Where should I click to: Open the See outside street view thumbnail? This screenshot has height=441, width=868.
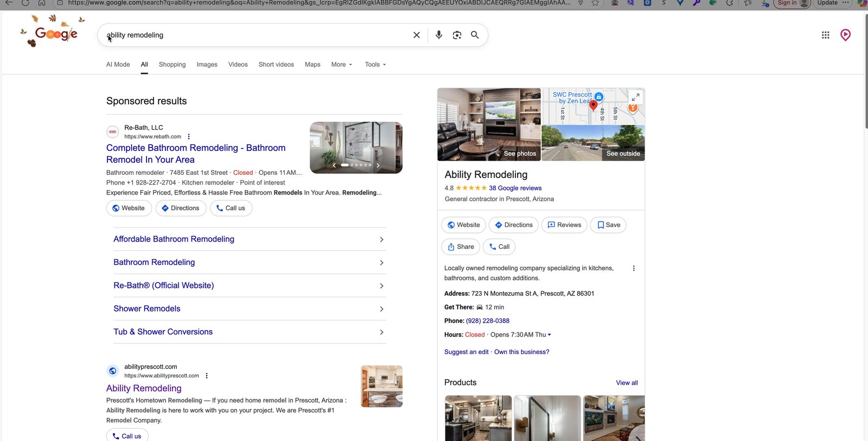pyautogui.click(x=593, y=143)
